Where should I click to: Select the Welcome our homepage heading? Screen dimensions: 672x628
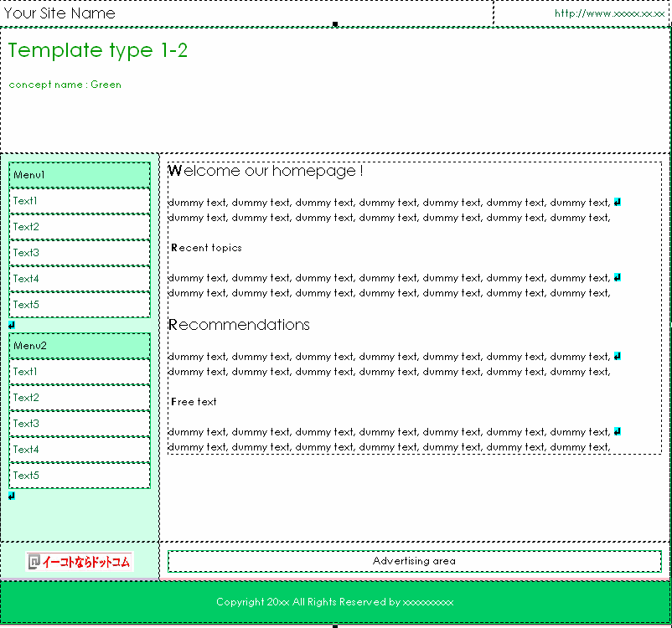pos(266,171)
